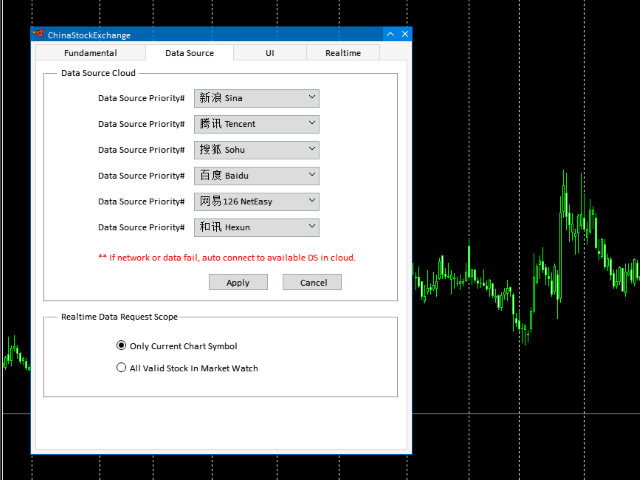Click the Cancel button
This screenshot has width=640, height=480.
click(313, 282)
